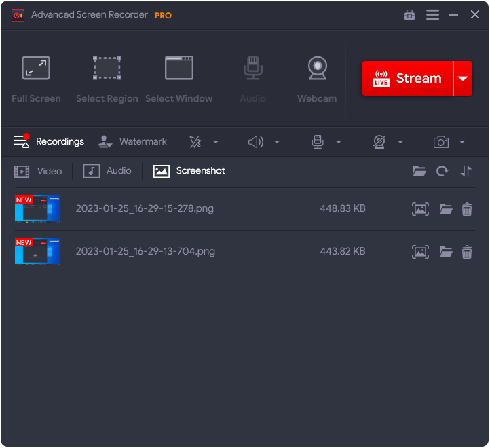The image size is (490, 448).
Task: Click the red Stream button
Action: (407, 79)
